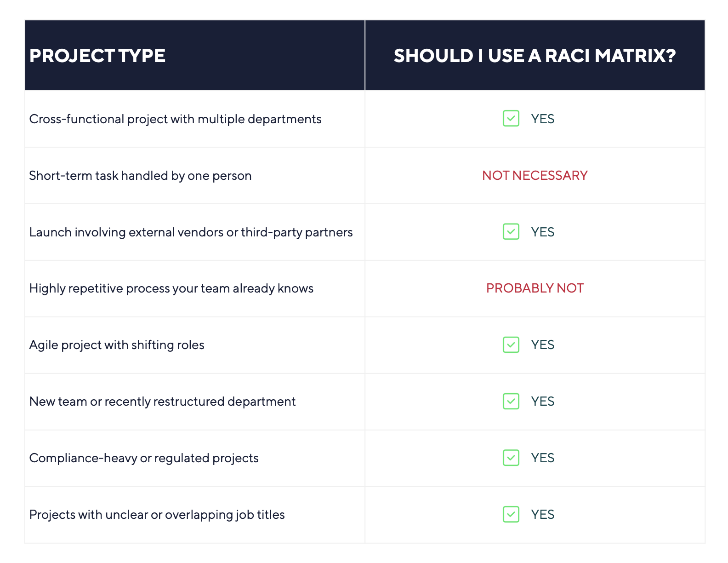Click 'Compliance-heavy or regulated projects' text
Image resolution: width=728 pixels, height=563 pixels.
[144, 458]
